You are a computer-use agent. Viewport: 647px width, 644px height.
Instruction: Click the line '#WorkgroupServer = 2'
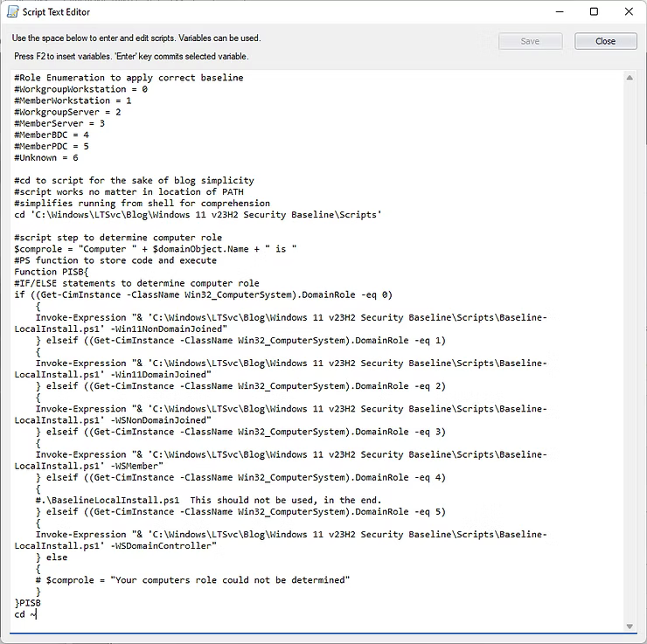(67, 112)
